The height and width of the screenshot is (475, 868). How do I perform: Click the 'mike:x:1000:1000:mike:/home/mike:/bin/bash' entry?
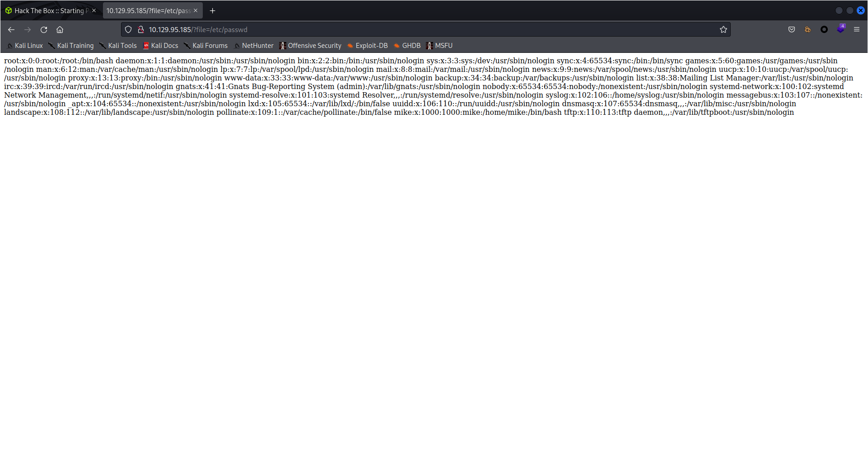coord(478,112)
